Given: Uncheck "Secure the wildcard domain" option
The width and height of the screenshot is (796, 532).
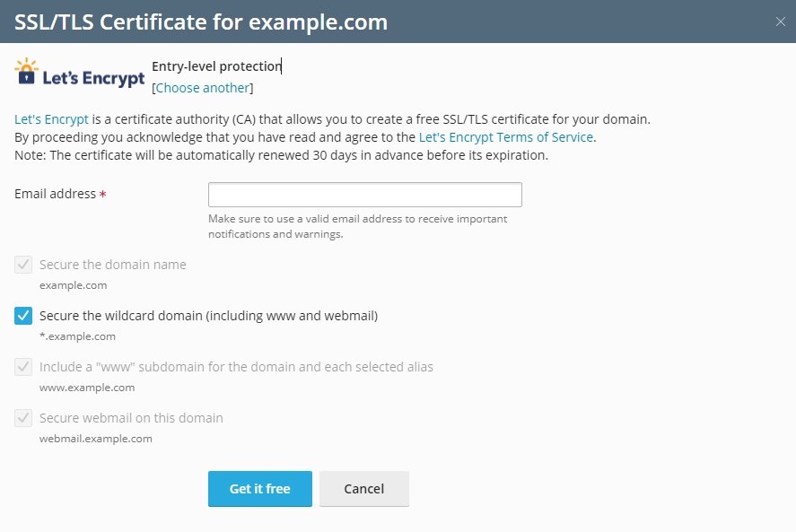Looking at the screenshot, I should (22, 316).
